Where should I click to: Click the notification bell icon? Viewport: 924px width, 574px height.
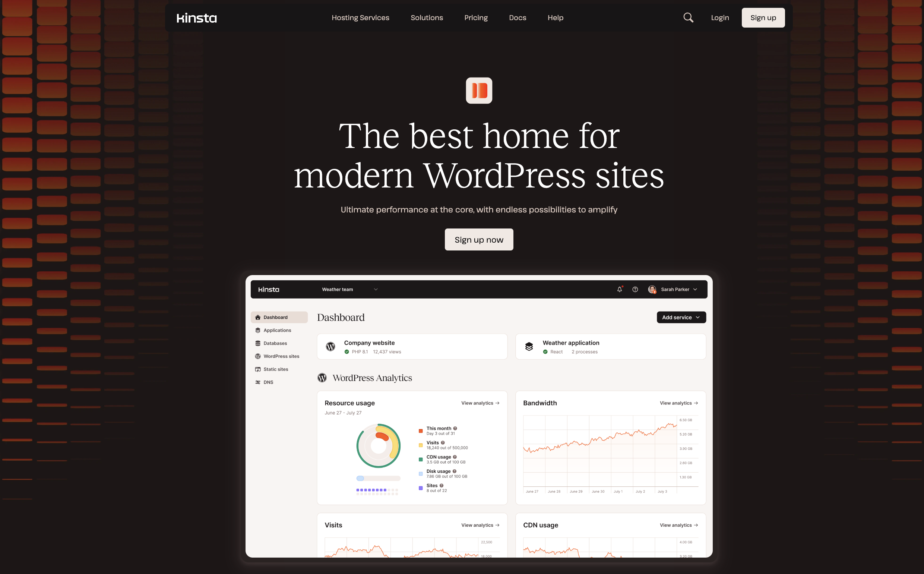[619, 289]
